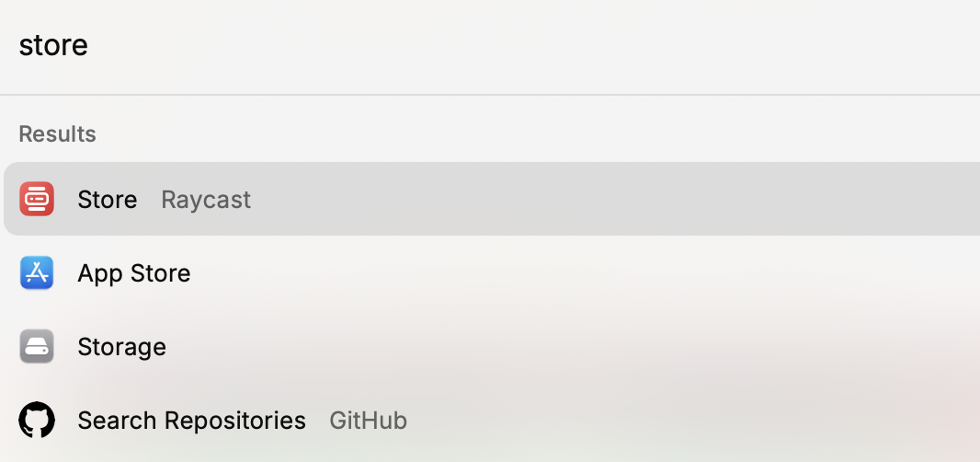Click the "Store" title text in first result
The image size is (980, 462).
107,200
